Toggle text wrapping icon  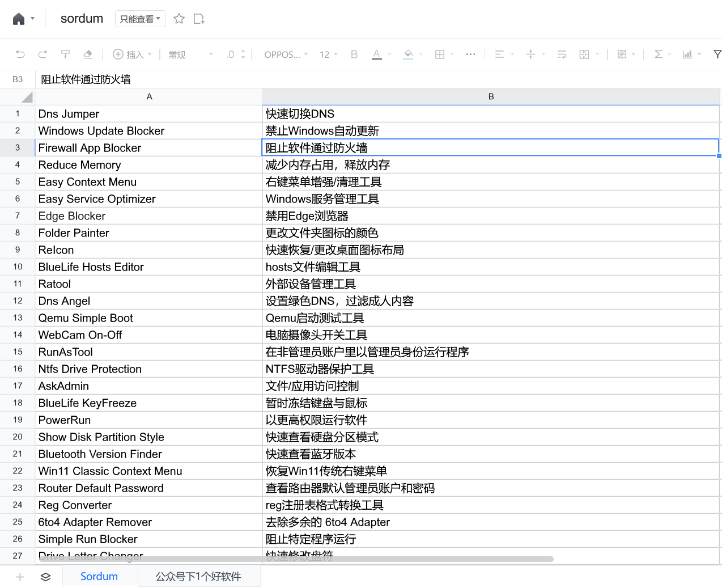tap(562, 54)
